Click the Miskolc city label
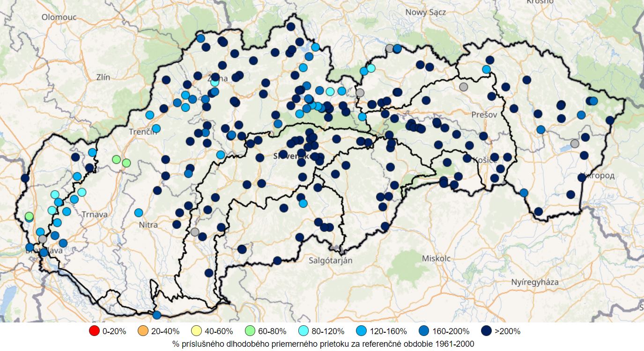Image resolution: width=644 pixels, height=351 pixels. click(x=436, y=258)
